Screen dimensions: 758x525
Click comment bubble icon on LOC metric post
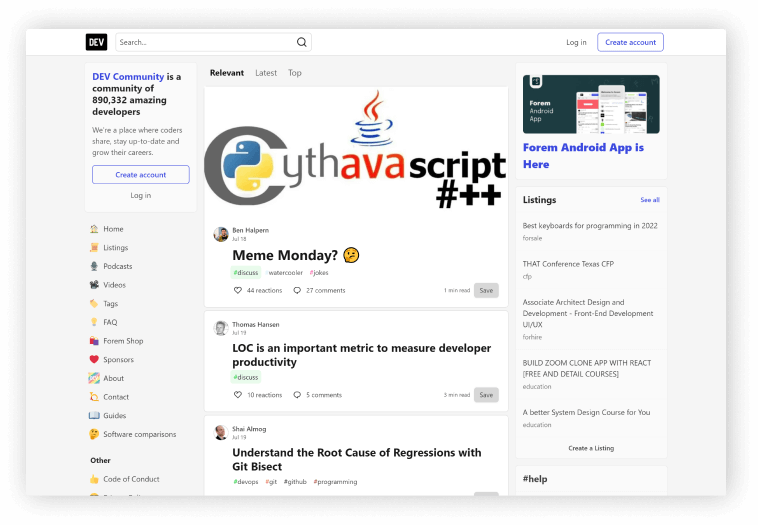tap(297, 395)
